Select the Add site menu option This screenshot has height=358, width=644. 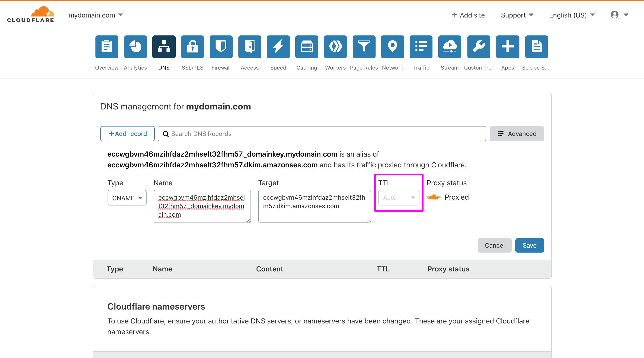pyautogui.click(x=467, y=15)
